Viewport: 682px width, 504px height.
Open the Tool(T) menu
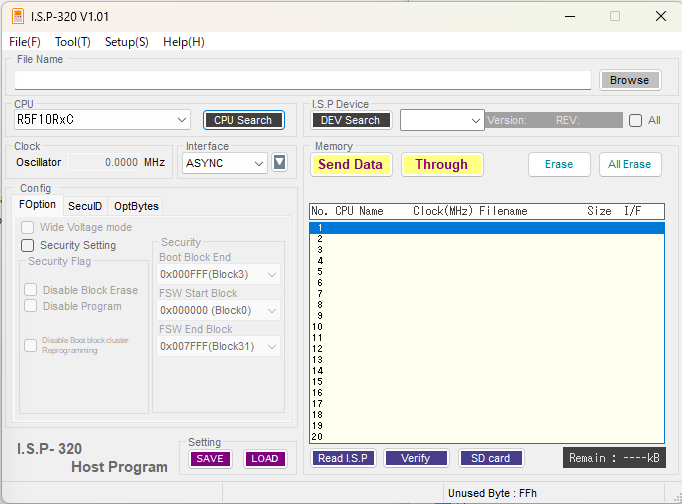[x=73, y=42]
